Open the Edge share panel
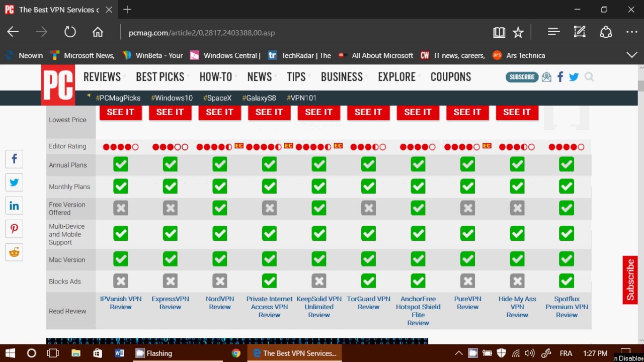 pyautogui.click(x=606, y=32)
